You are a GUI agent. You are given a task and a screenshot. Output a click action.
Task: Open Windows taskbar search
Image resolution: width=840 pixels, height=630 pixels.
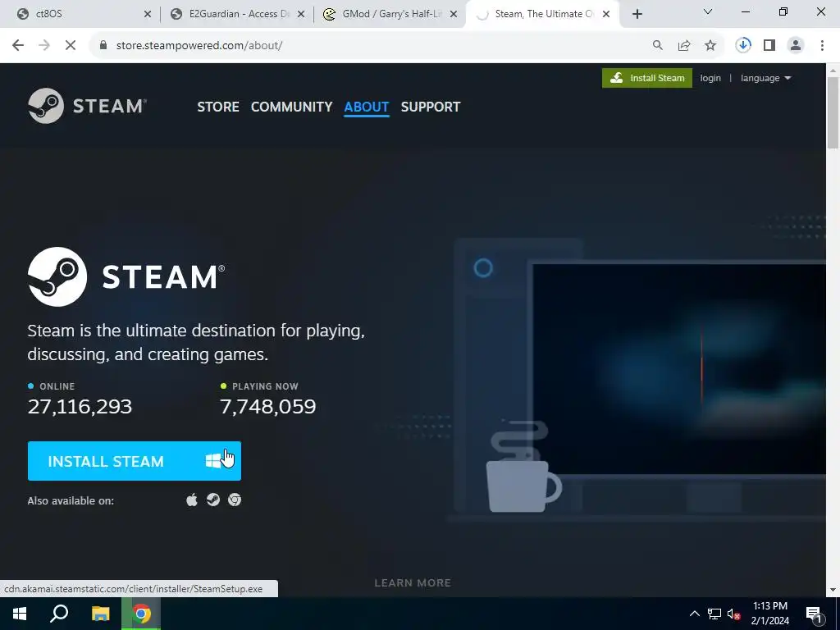(59, 614)
